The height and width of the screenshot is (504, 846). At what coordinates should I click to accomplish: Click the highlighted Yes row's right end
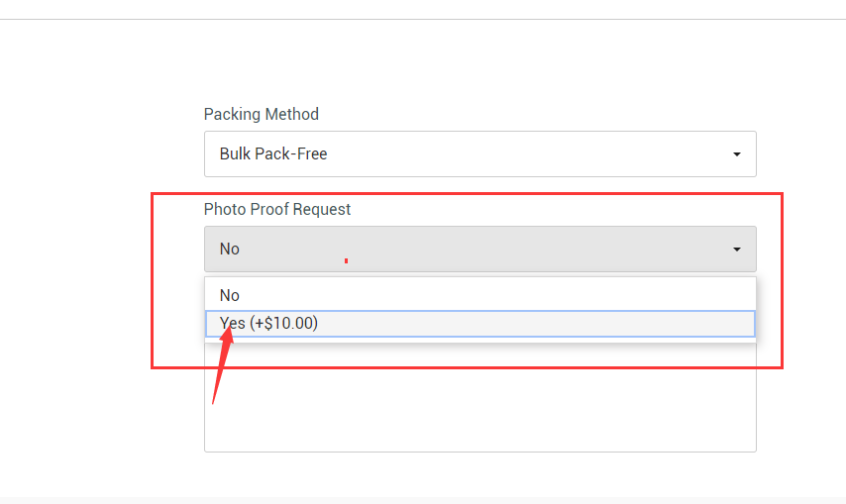(x=745, y=324)
